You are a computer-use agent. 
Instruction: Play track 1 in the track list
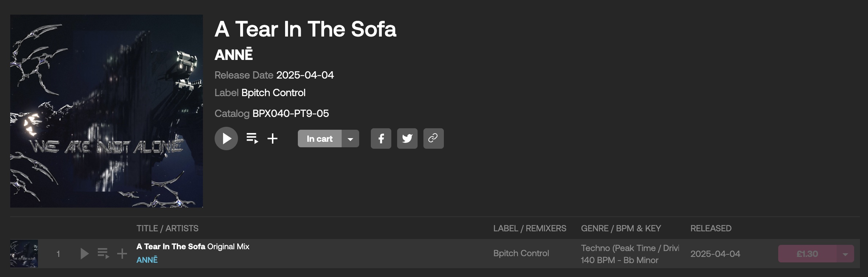tap(84, 254)
